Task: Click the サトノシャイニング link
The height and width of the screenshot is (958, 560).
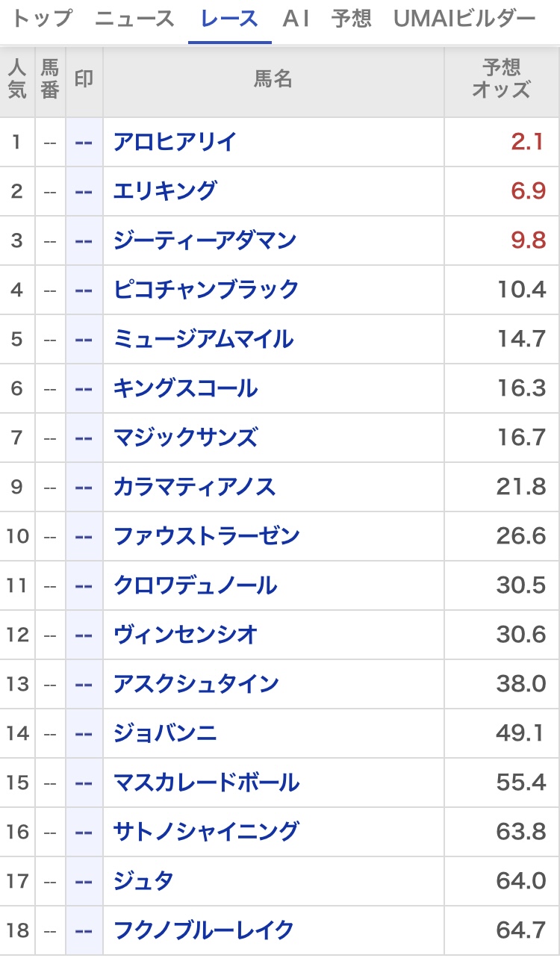Action: (206, 832)
